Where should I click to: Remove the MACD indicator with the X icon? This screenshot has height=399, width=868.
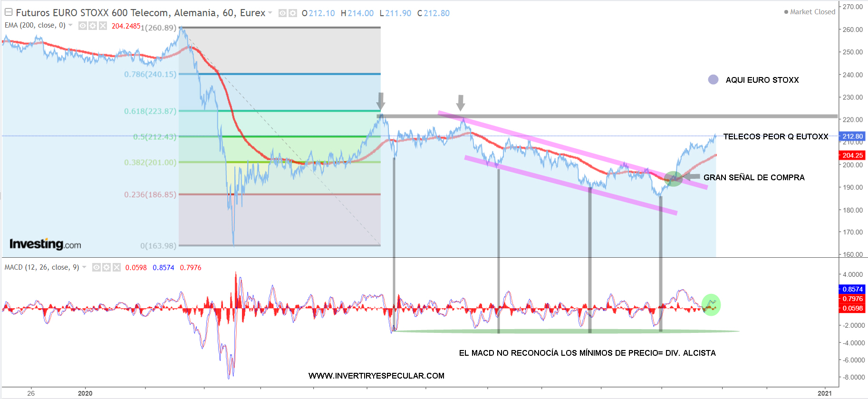(x=116, y=267)
